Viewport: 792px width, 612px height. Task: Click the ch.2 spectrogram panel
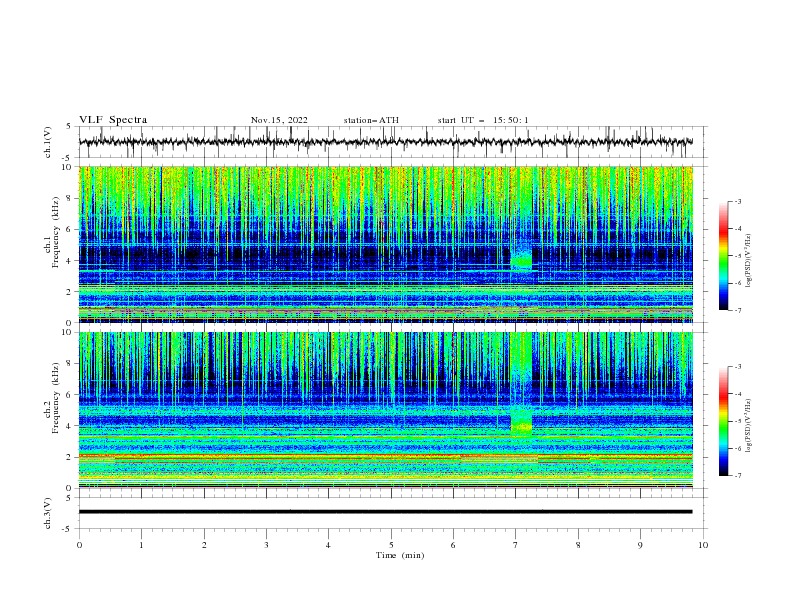tap(386, 410)
